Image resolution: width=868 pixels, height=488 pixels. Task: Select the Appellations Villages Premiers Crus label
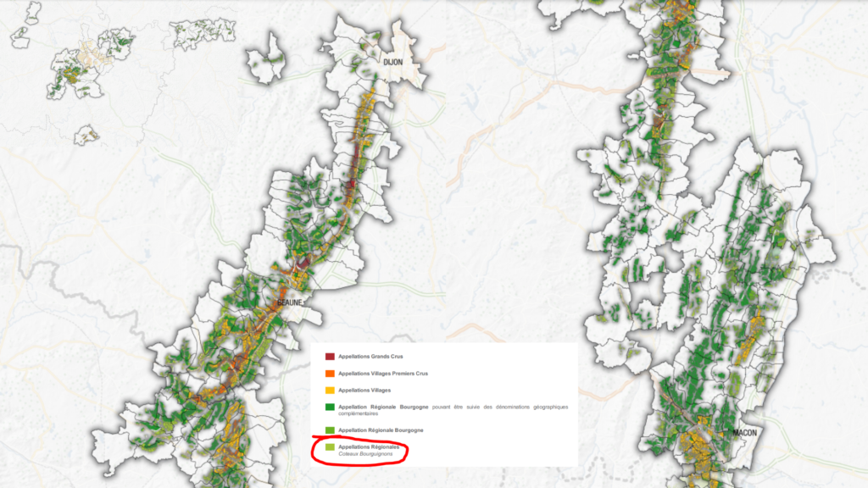(383, 373)
